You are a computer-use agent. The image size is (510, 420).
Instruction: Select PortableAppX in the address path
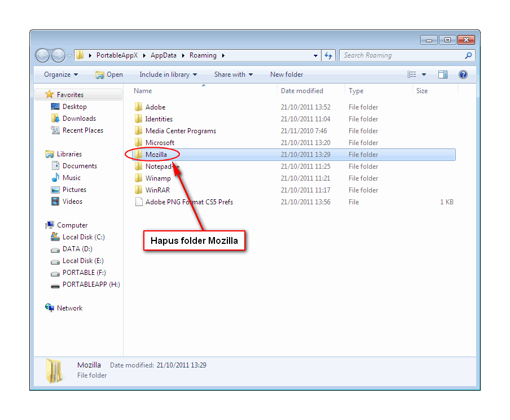pyautogui.click(x=117, y=55)
